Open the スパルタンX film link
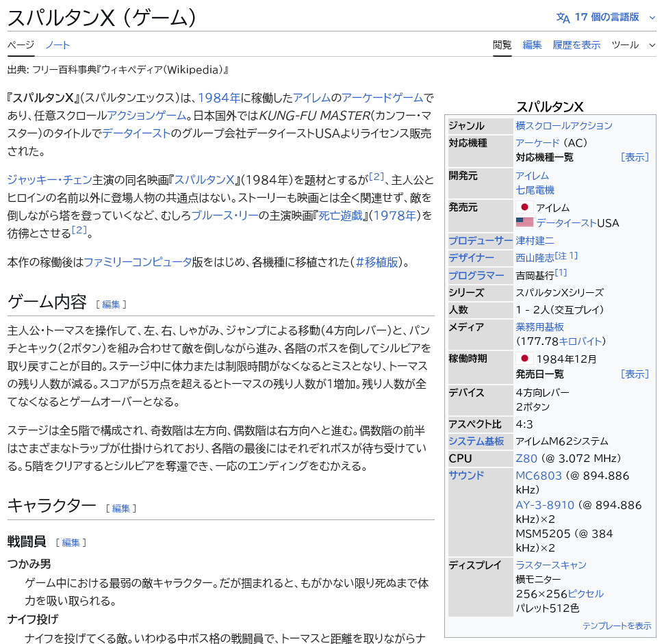 point(204,180)
